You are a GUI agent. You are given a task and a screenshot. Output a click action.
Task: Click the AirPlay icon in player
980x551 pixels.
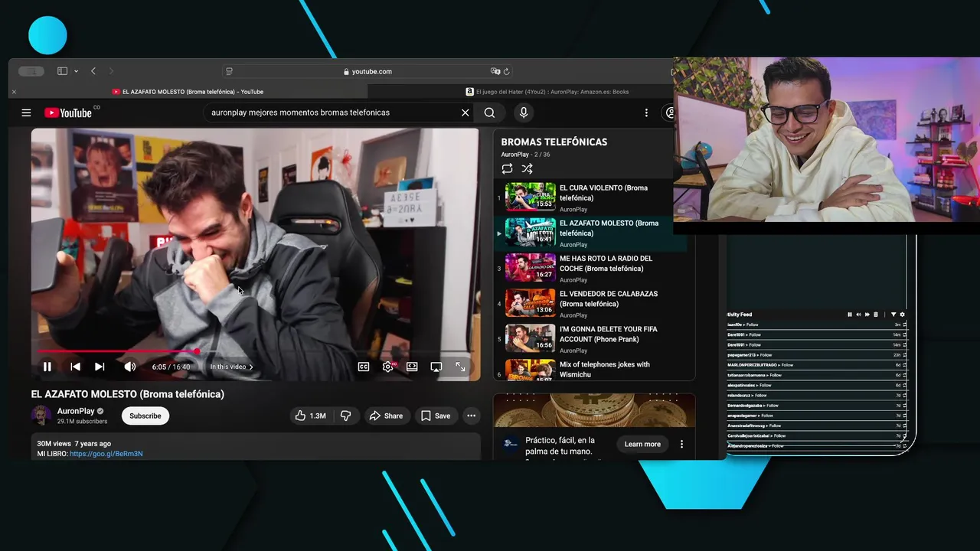436,367
